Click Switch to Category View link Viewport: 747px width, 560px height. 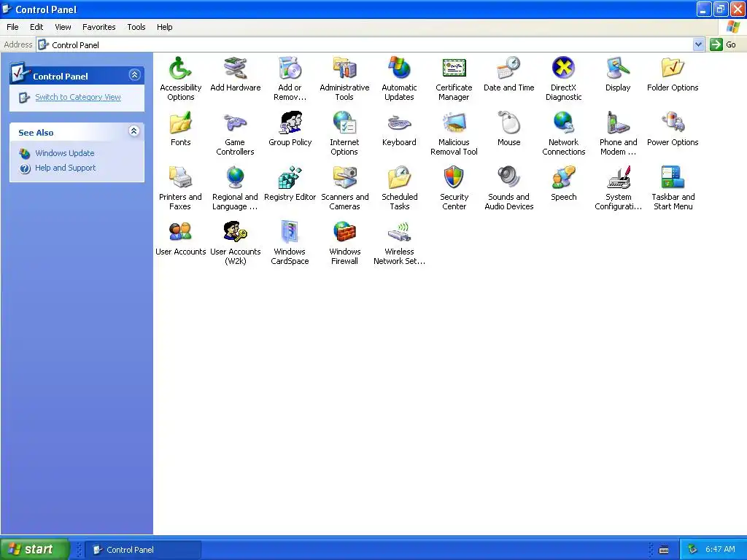pos(78,97)
